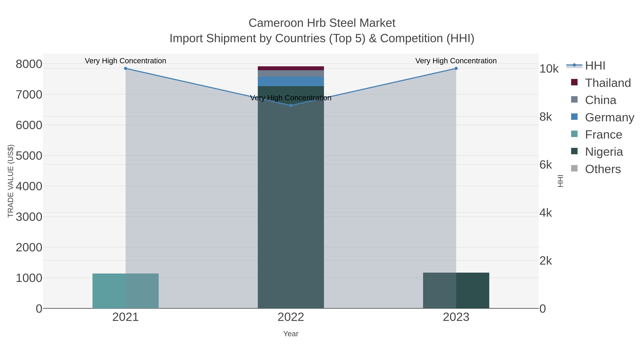
Task: Toggle the Germany series label in the legend
Action: click(x=610, y=117)
